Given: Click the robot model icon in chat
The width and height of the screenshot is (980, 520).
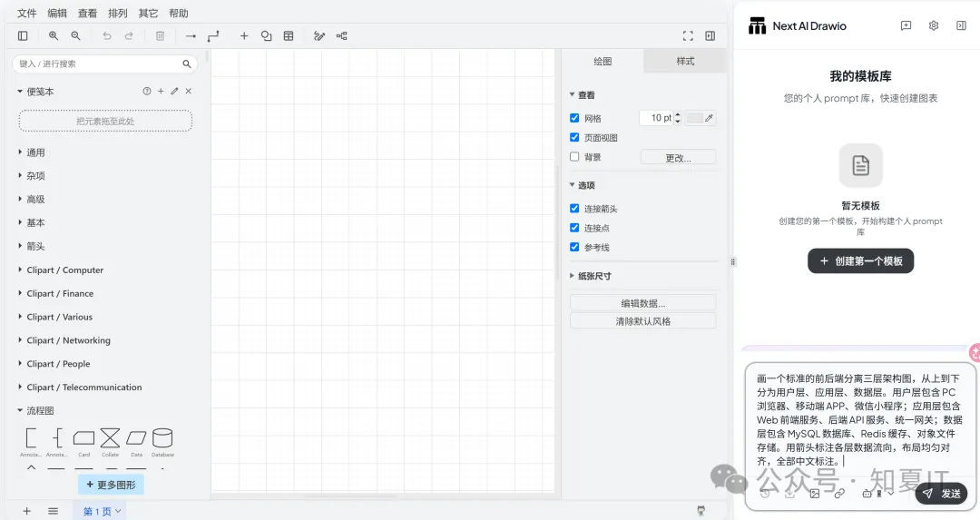Looking at the screenshot, I should pyautogui.click(x=867, y=493).
